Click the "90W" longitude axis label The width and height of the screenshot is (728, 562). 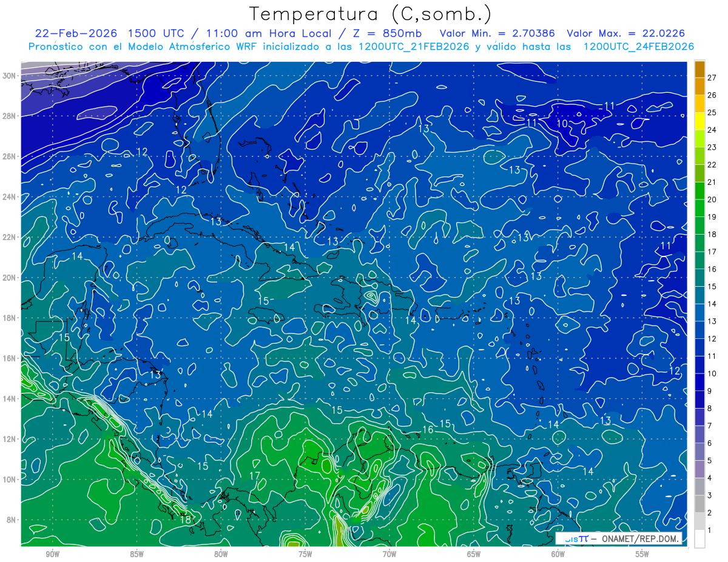(52, 554)
